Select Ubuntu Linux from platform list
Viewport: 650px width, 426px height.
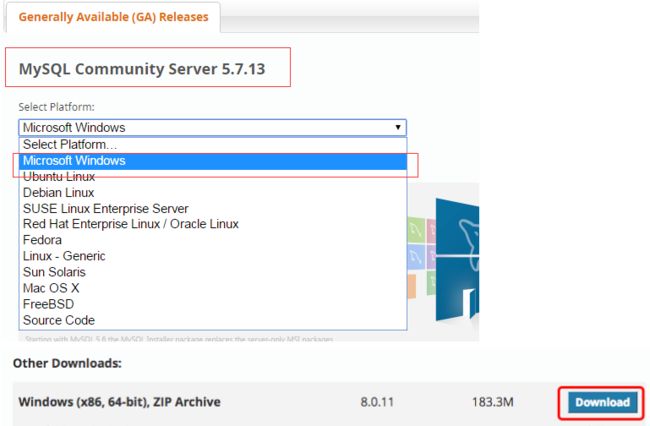click(x=213, y=177)
